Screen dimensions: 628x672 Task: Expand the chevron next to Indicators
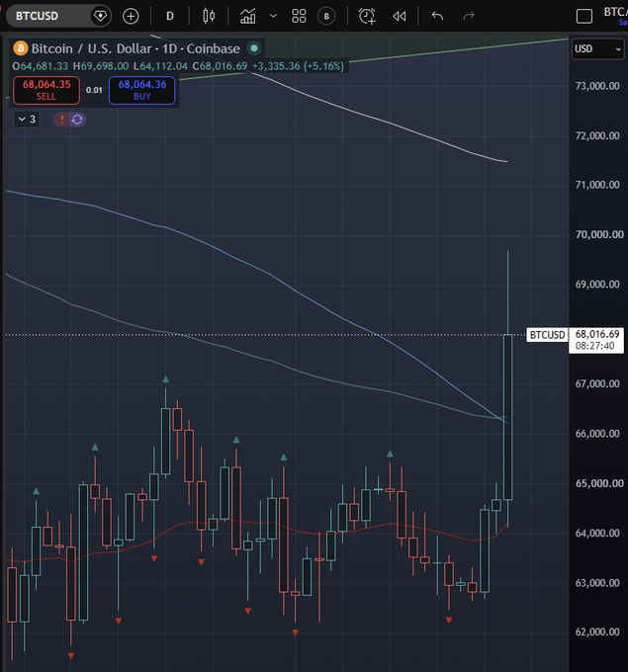click(x=273, y=16)
